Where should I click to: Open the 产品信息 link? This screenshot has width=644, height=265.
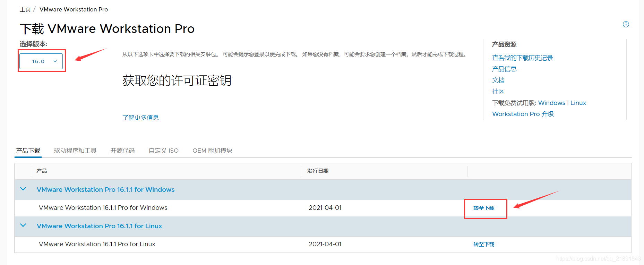coord(504,69)
